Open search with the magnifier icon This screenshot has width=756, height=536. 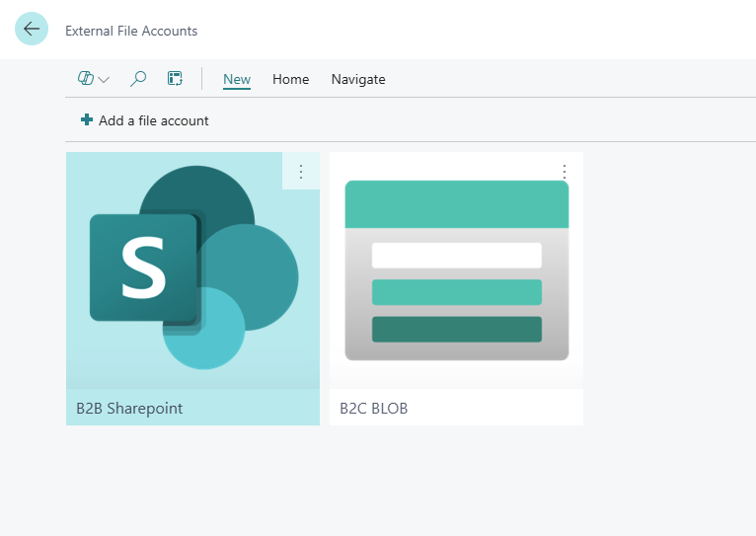[138, 79]
